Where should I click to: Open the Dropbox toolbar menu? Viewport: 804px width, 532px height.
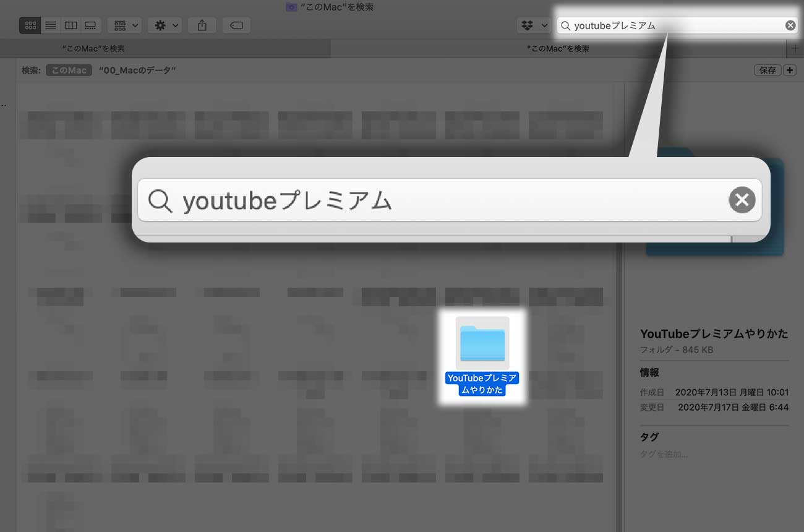coord(534,25)
